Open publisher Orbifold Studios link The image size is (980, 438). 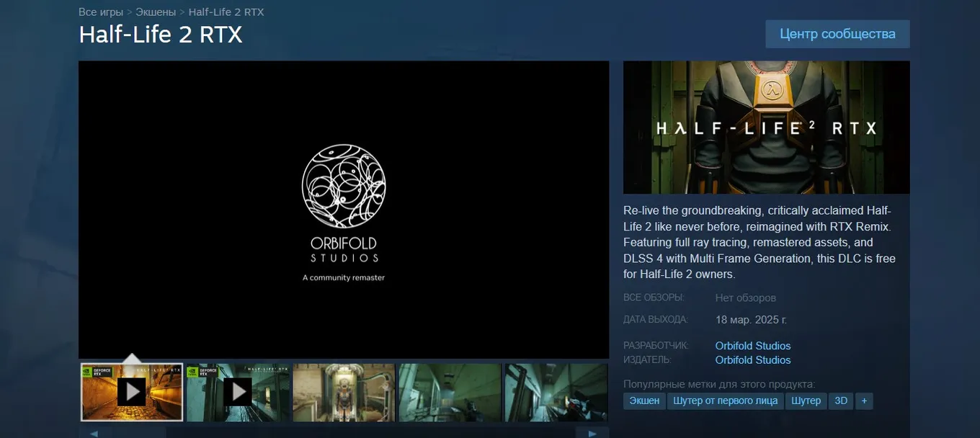pyautogui.click(x=753, y=360)
